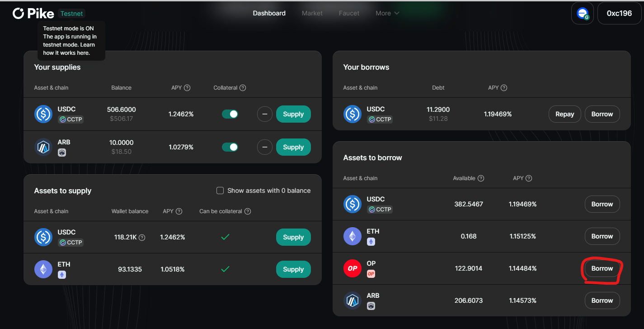
Task: Toggle USDC collateral switch off
Action: pos(230,114)
